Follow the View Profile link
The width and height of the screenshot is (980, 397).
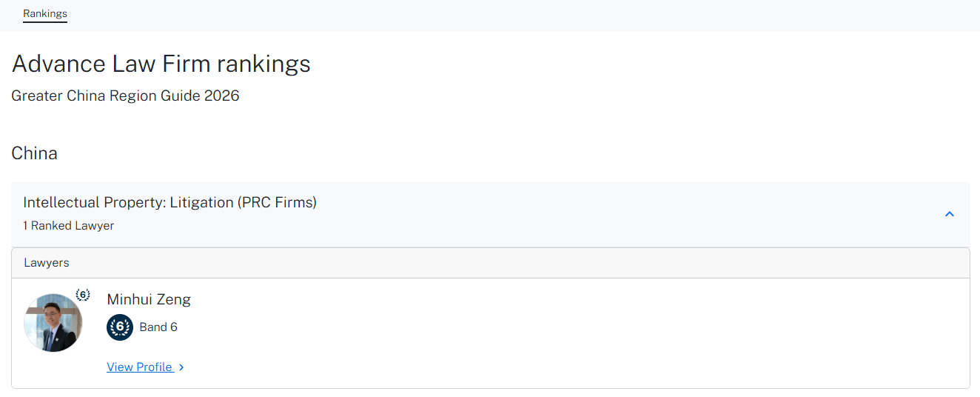coord(139,367)
